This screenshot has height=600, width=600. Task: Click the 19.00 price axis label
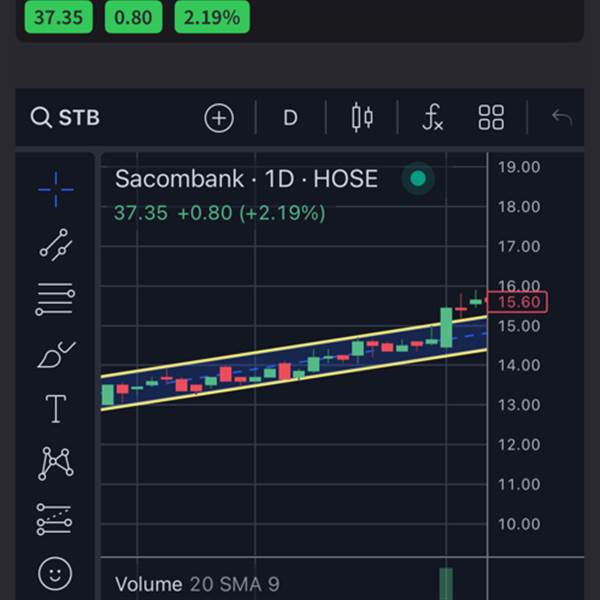[x=519, y=167]
